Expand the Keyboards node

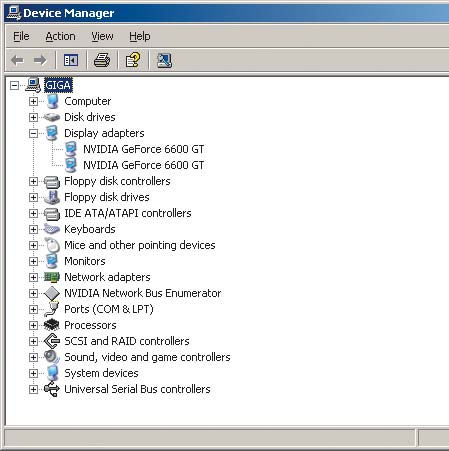tap(33, 230)
